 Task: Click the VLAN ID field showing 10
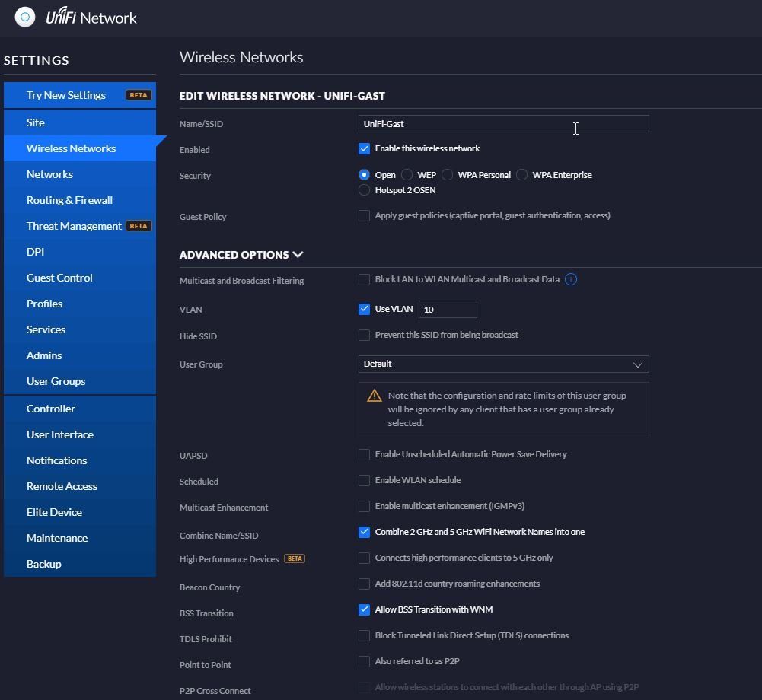(448, 310)
